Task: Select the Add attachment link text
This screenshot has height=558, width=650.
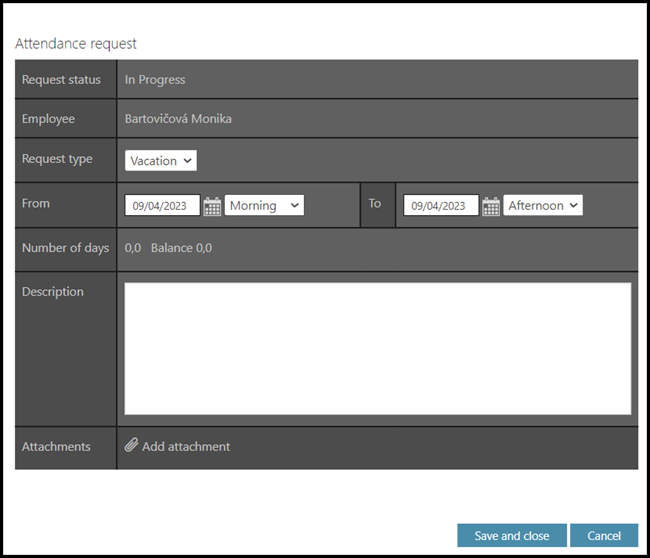Action: (x=186, y=447)
